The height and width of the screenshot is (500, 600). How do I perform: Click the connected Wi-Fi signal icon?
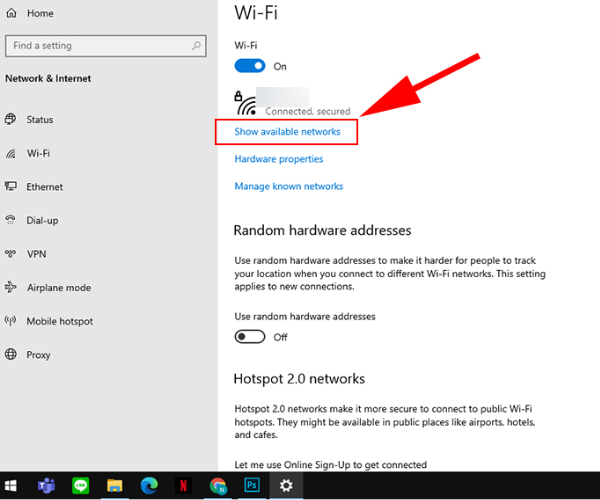coord(246,103)
